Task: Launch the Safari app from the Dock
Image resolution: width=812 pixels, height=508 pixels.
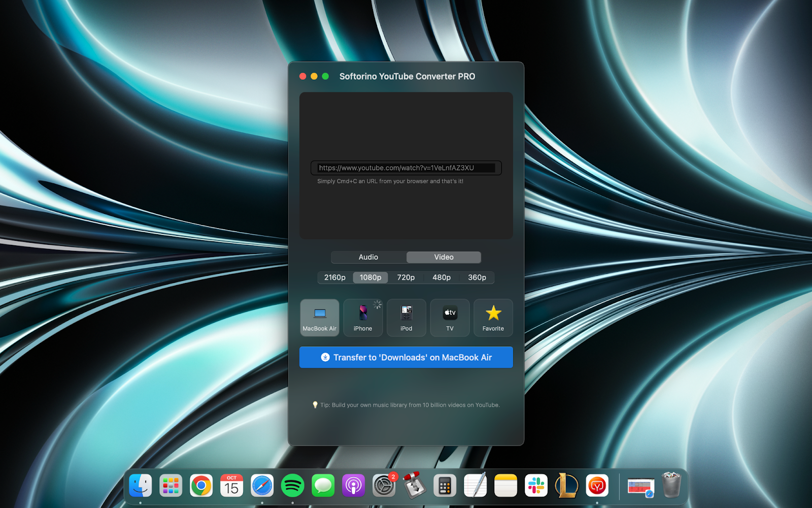Action: point(262,486)
